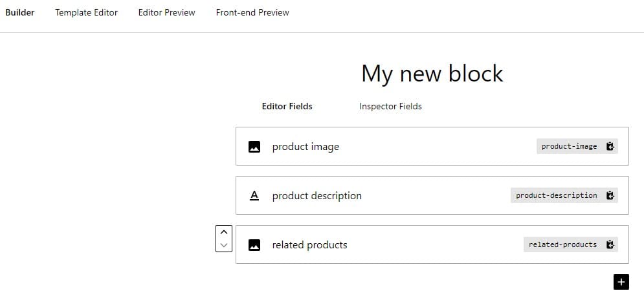
Task: Click the product-image slug label
Action: (570, 147)
